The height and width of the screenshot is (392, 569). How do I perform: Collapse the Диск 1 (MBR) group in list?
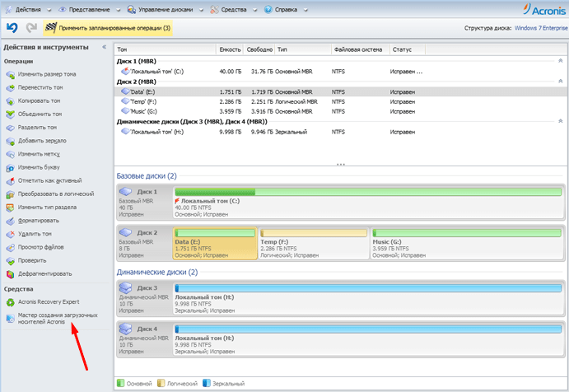[560, 61]
